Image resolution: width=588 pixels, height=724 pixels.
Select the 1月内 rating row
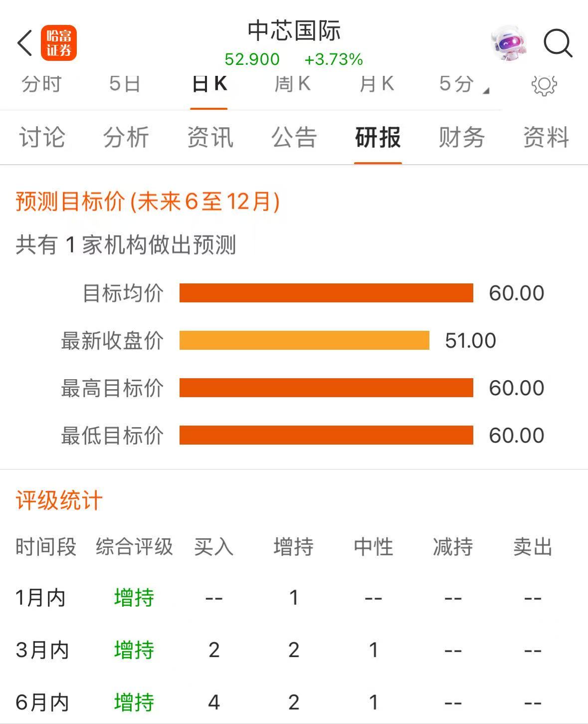point(294,597)
